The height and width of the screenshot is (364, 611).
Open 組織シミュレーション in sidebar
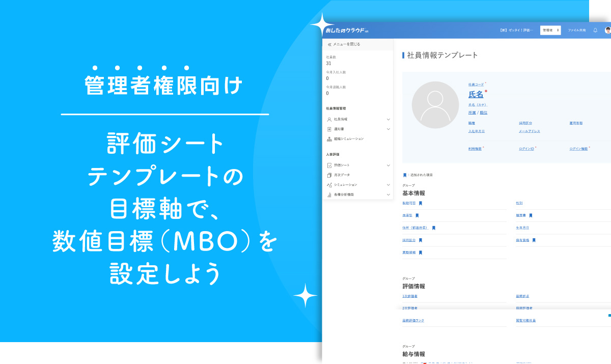coord(349,139)
